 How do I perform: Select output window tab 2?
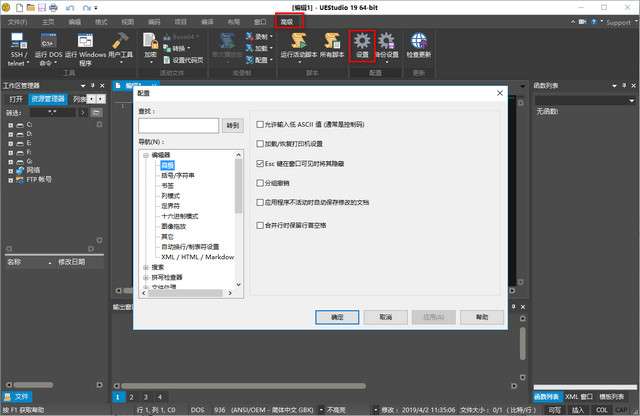131,397
